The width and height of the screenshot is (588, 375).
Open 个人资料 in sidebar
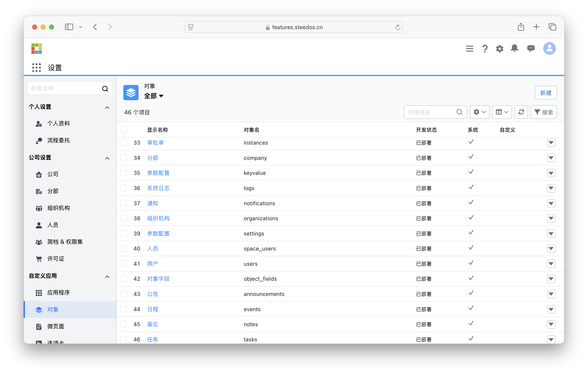click(70, 123)
